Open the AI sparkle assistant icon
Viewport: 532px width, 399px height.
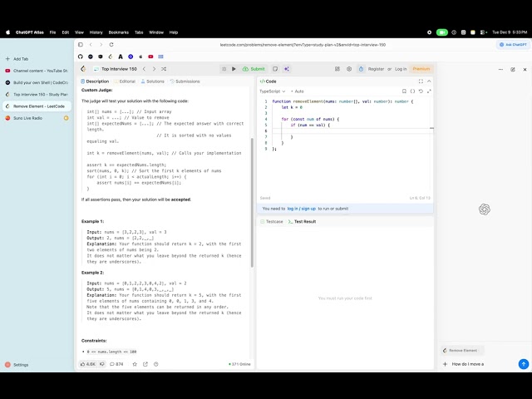pyautogui.click(x=287, y=69)
